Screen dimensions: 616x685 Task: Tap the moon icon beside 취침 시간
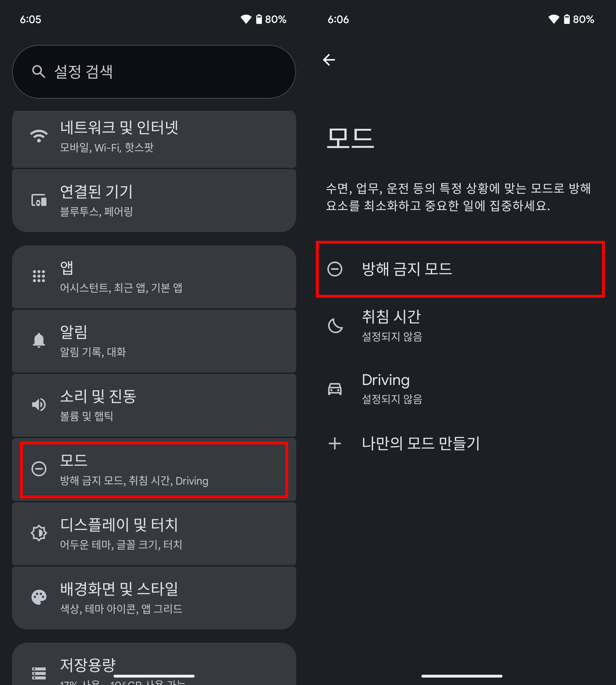tap(335, 325)
